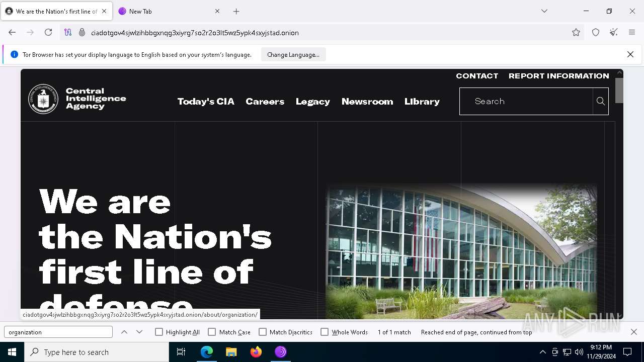Click the CIA headquarters building photo
Image resolution: width=644 pixels, height=362 pixels.
coord(461,251)
